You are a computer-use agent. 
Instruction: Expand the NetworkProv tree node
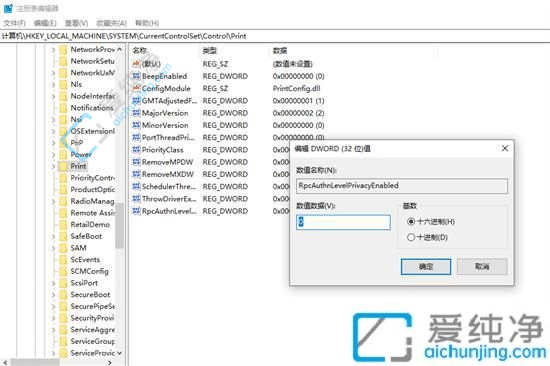tap(53, 49)
